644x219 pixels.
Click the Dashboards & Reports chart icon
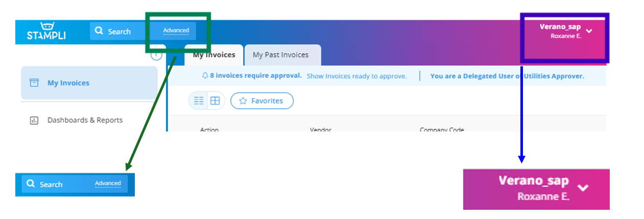click(x=34, y=121)
